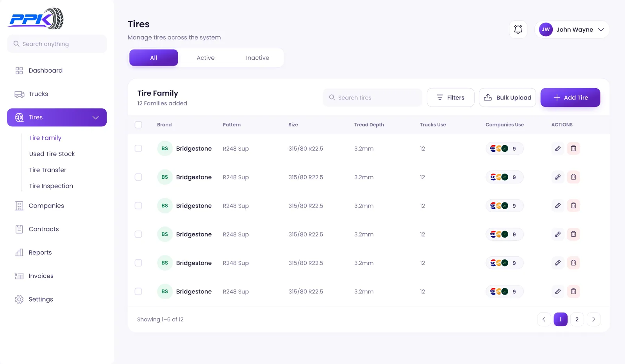Click the Bulk Upload button
The image size is (625, 364).
(x=507, y=98)
